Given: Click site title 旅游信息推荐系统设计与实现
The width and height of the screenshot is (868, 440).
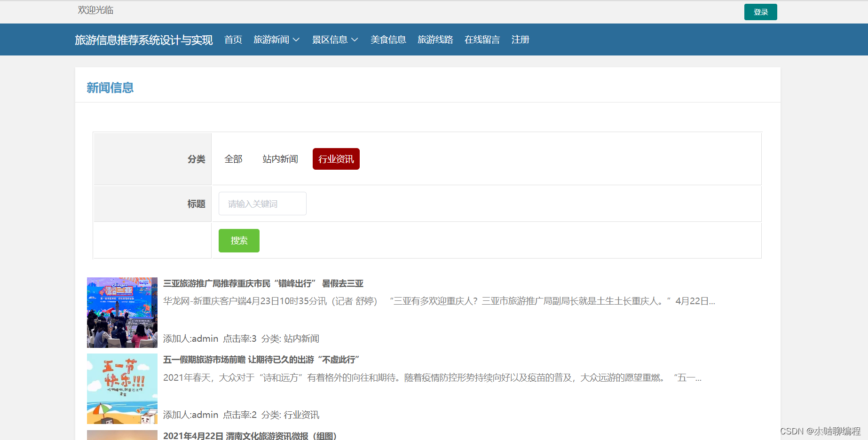Looking at the screenshot, I should tap(144, 40).
